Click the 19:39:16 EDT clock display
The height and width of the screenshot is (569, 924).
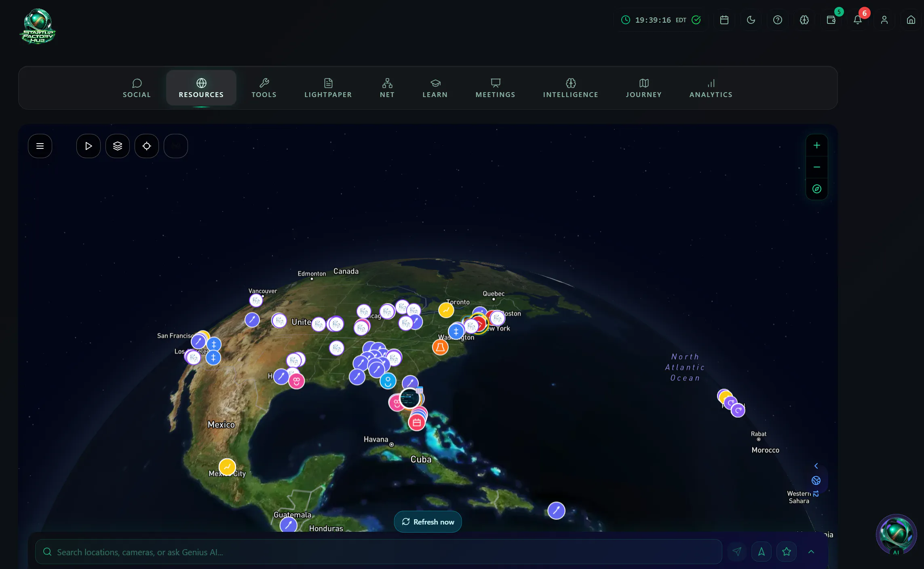pos(660,20)
